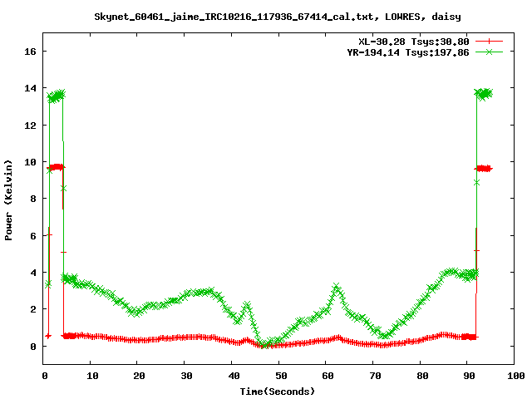Select the legend entry 'XL-30.28 Tsys:30.80'
Screen dimensions: 532x399
click(x=414, y=42)
